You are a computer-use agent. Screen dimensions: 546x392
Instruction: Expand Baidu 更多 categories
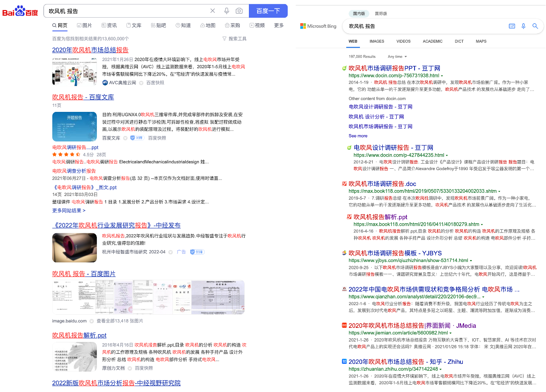pos(279,25)
